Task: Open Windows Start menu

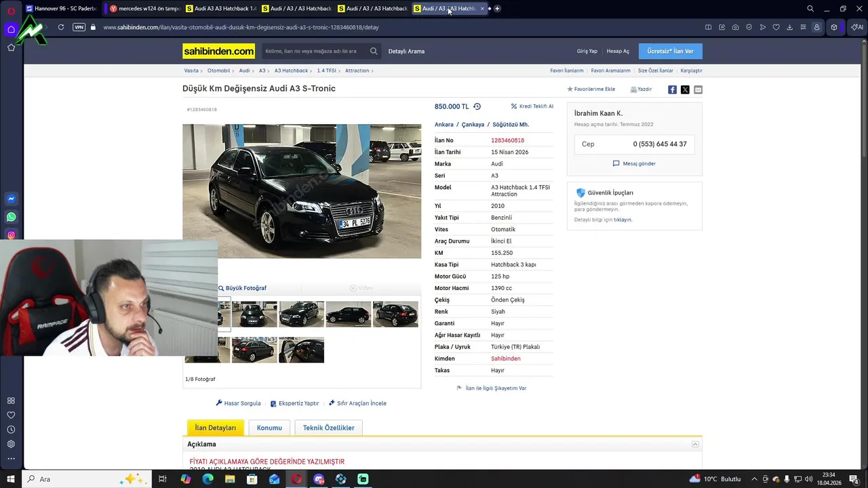Action: click(x=11, y=479)
